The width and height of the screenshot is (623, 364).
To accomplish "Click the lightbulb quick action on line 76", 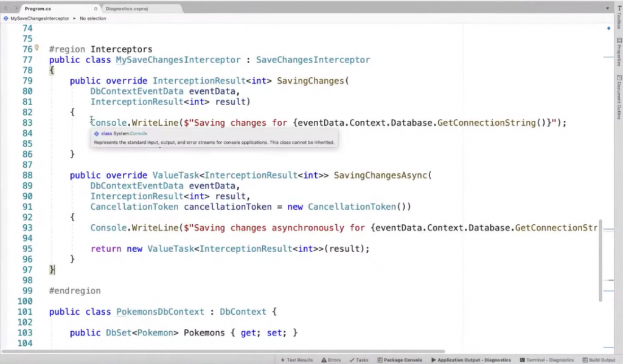I will pyautogui.click(x=37, y=47).
